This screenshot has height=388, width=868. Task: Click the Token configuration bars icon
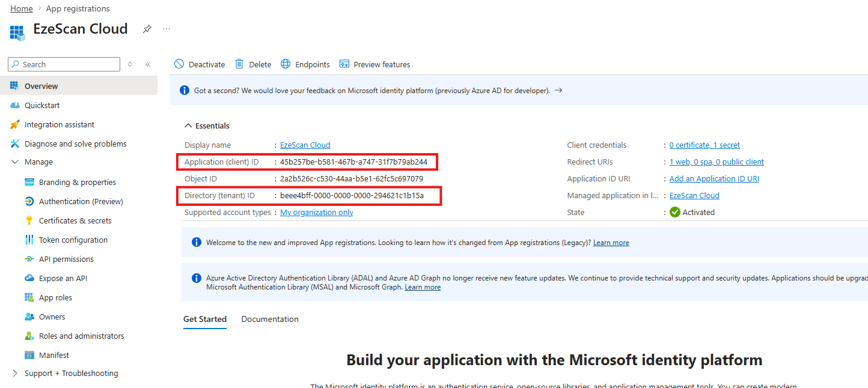[x=29, y=240]
